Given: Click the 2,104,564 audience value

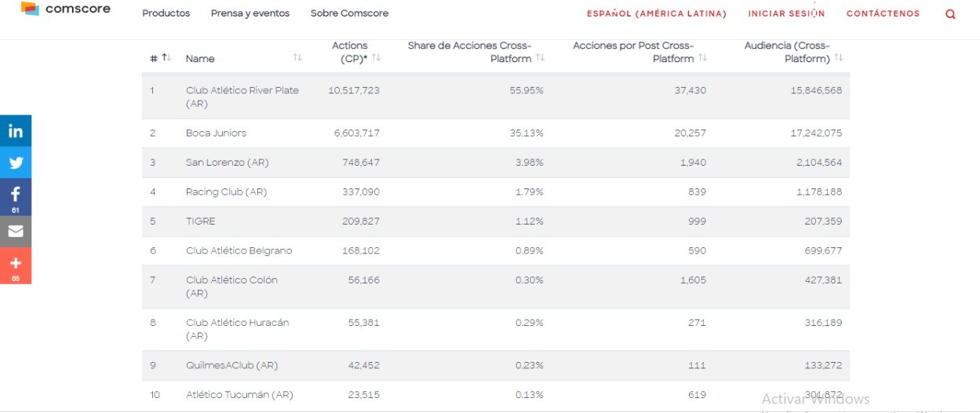Looking at the screenshot, I should [819, 163].
